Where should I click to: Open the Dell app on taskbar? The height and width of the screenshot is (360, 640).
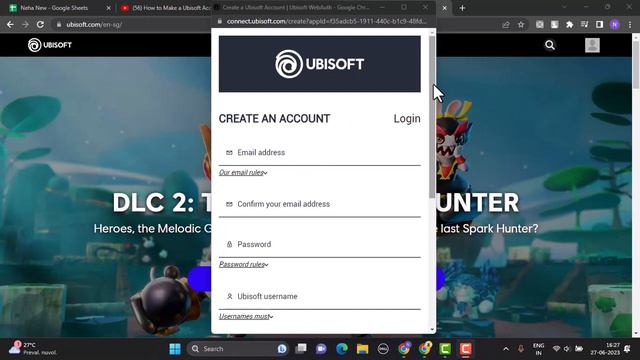point(383,349)
